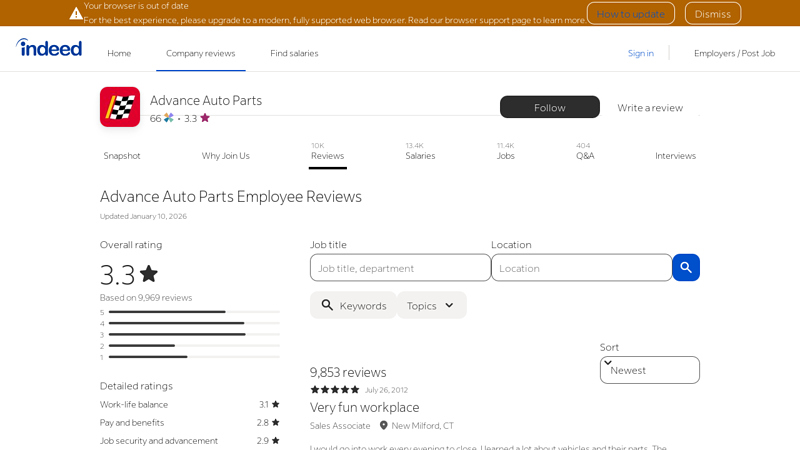The height and width of the screenshot is (450, 800).
Task: Filter by 1-star rating bar
Action: tap(190, 357)
